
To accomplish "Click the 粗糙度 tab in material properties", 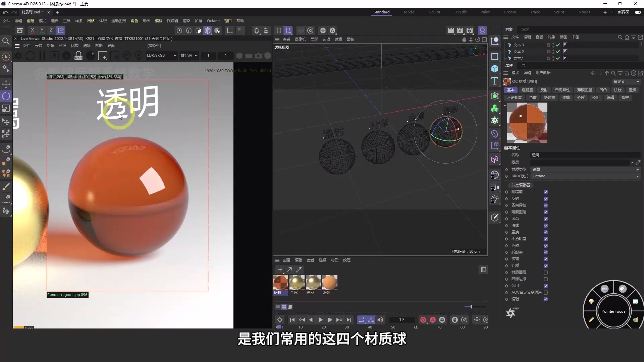I will [527, 90].
